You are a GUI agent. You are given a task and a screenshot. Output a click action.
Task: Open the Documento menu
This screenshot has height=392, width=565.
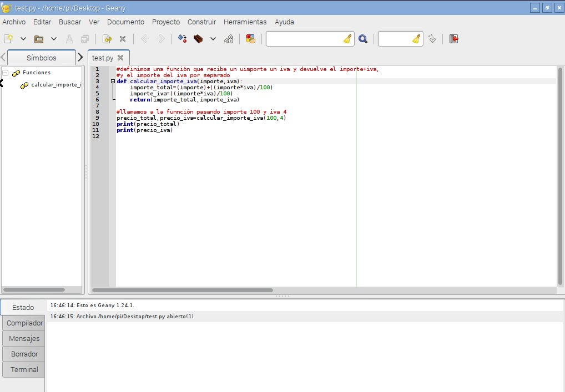(x=126, y=22)
